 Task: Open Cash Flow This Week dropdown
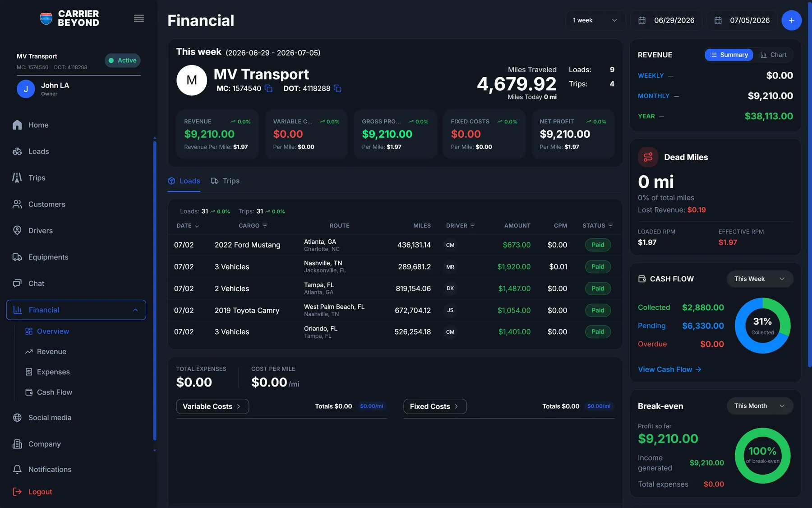pos(760,279)
